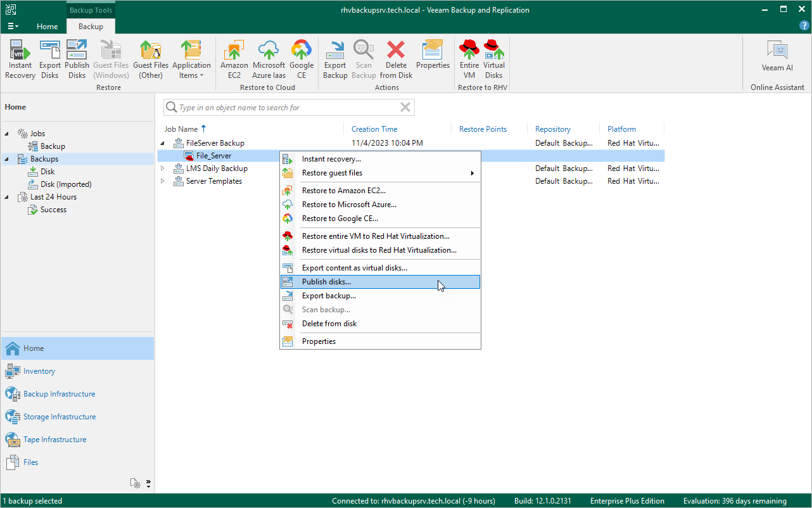The image size is (812, 508).
Task: Choose Restore to Amazon EC2 menu item
Action: click(x=380, y=191)
